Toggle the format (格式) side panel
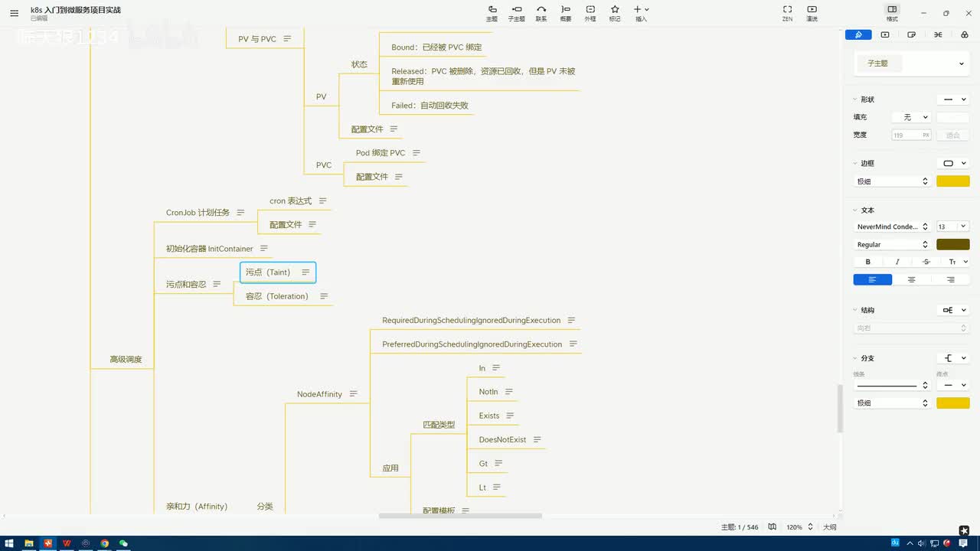The width and height of the screenshot is (980, 551). pos(892,13)
